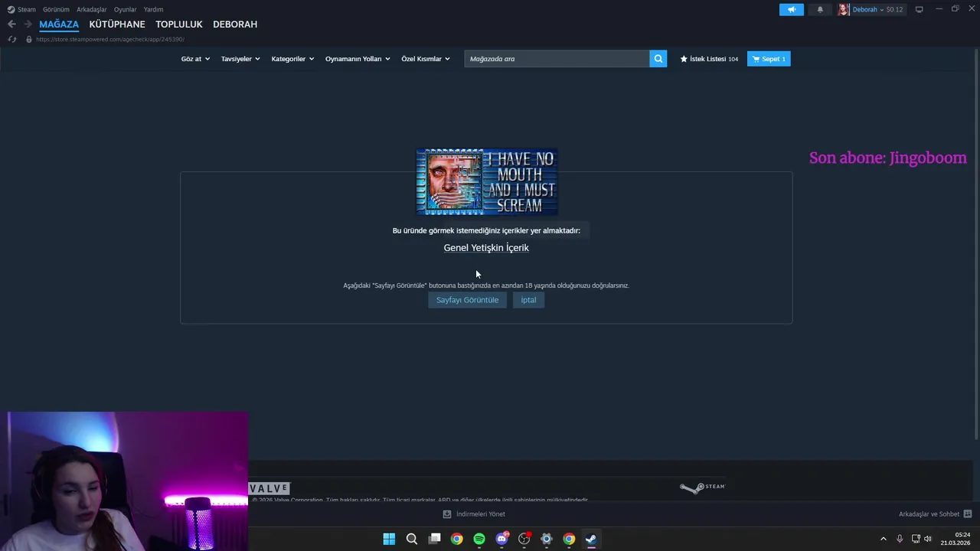Open the Windows Start button

click(x=389, y=539)
